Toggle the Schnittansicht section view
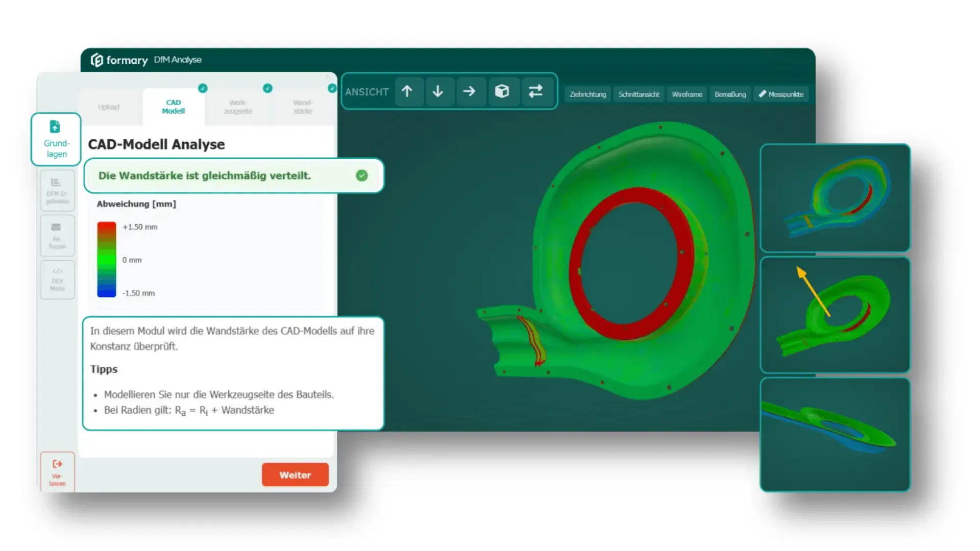Screen dimensions: 980x551 point(639,94)
